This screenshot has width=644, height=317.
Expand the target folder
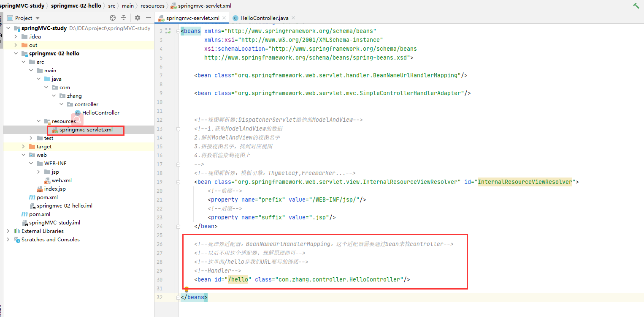pos(23,147)
